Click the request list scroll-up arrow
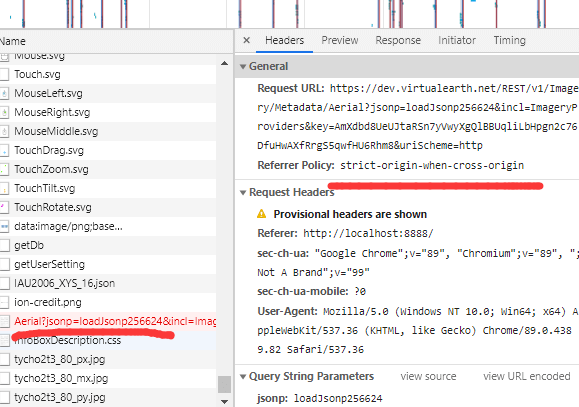This screenshot has height=407, width=579. coord(224,64)
